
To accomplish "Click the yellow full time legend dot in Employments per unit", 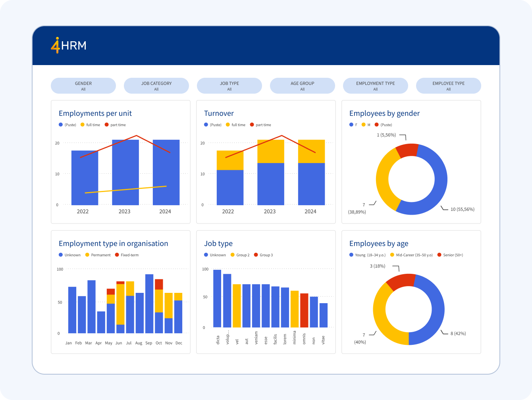I will click(x=82, y=125).
